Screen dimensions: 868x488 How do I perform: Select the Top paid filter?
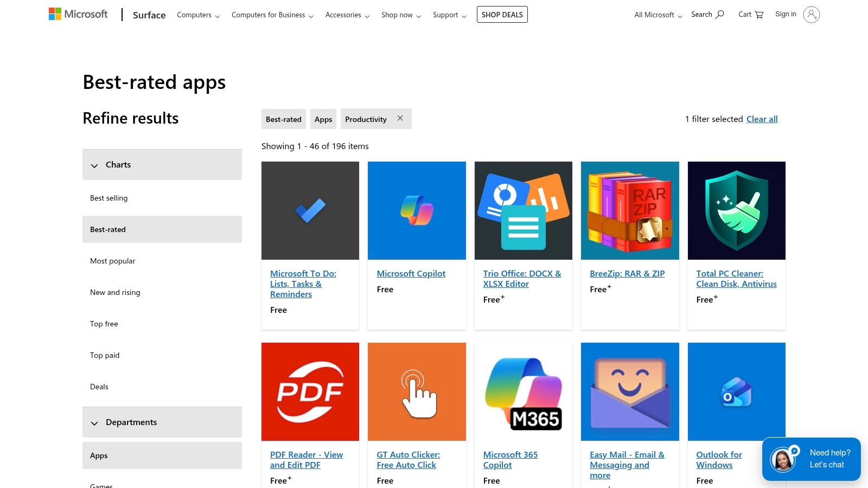tap(104, 355)
